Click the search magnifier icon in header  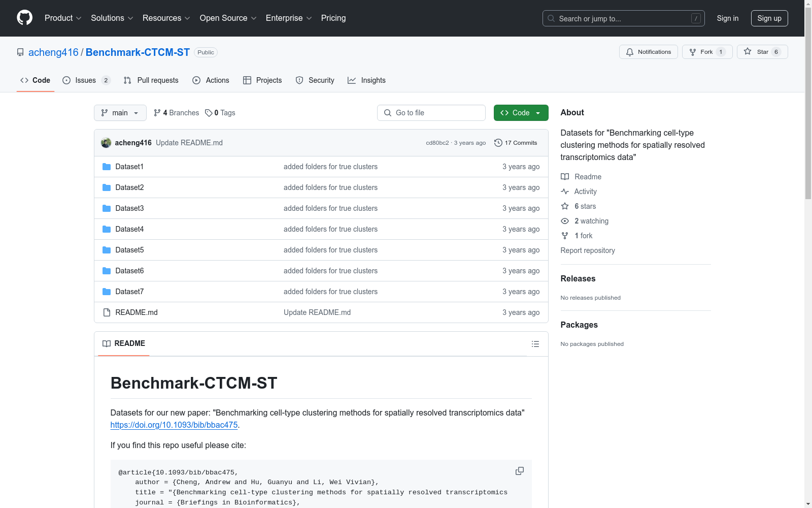pos(551,18)
